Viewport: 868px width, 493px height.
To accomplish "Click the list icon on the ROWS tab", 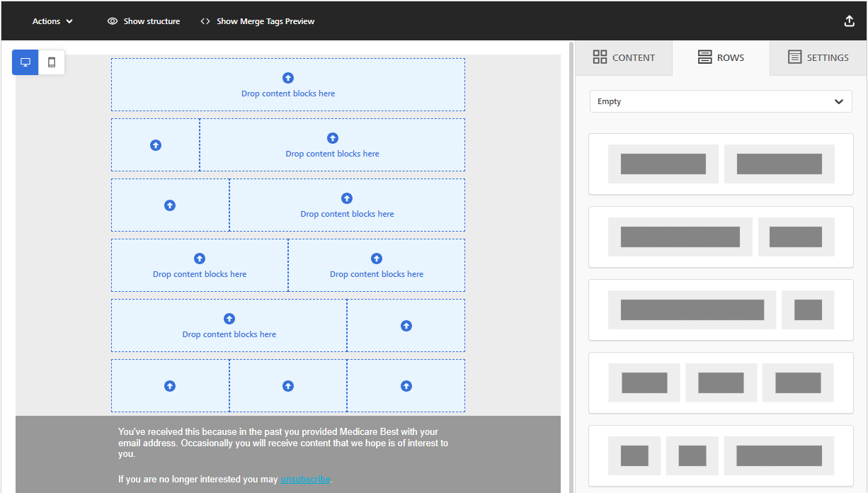I will coord(704,57).
